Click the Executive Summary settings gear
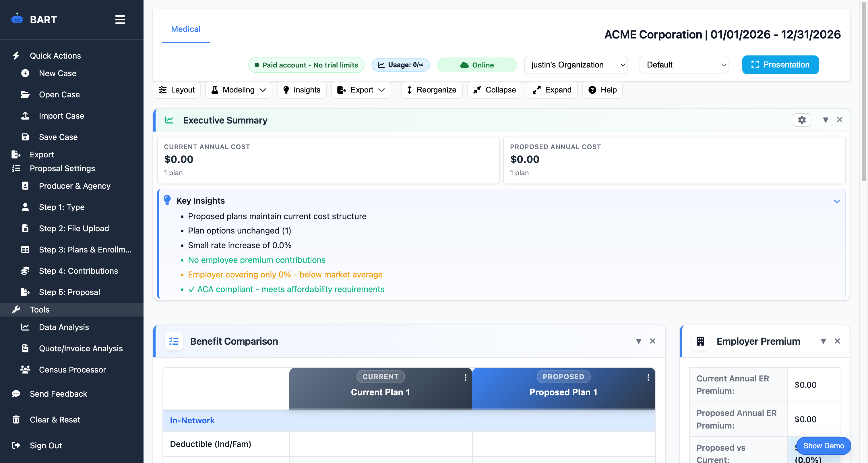The image size is (868, 463). pyautogui.click(x=802, y=120)
